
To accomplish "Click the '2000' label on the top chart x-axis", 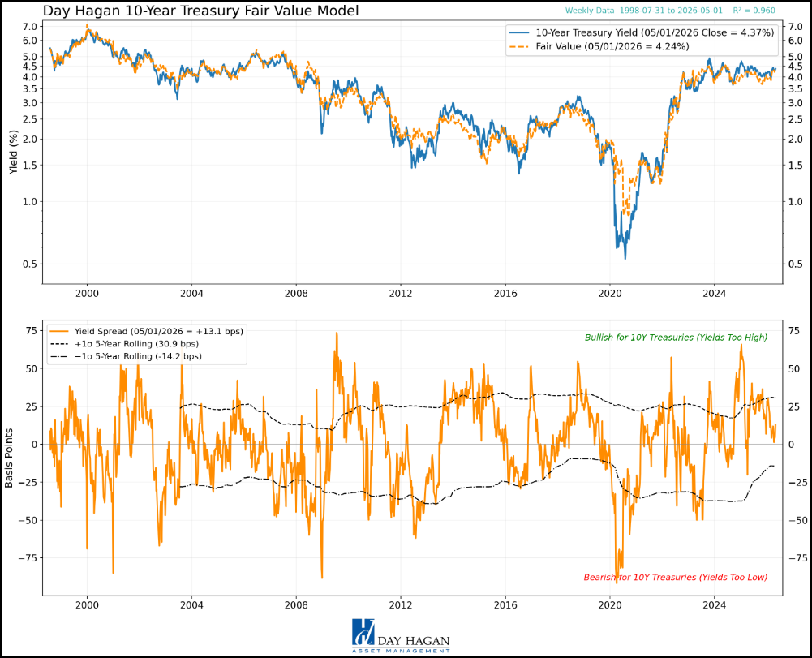I will click(87, 294).
